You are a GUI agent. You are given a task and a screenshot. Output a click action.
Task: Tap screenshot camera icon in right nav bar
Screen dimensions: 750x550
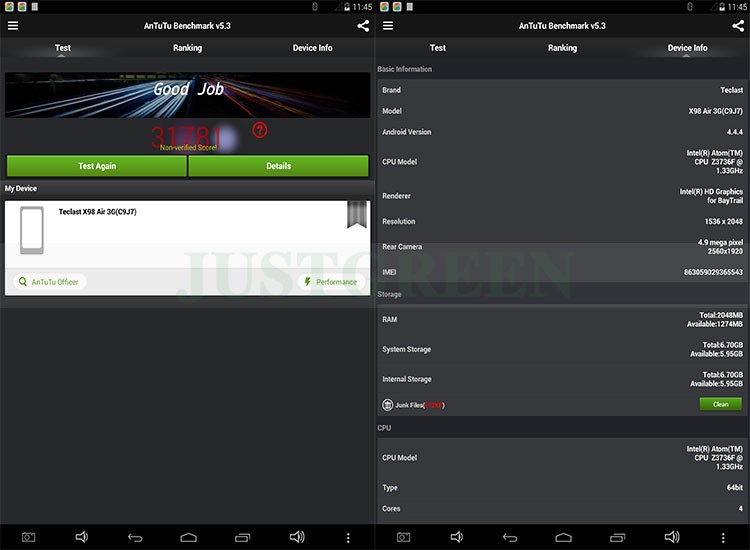point(403,538)
